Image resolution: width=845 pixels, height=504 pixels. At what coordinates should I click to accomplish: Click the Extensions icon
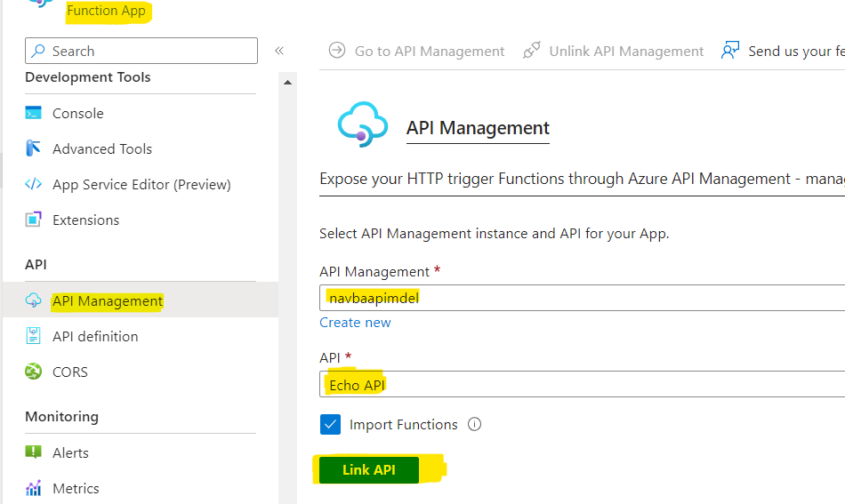34,220
